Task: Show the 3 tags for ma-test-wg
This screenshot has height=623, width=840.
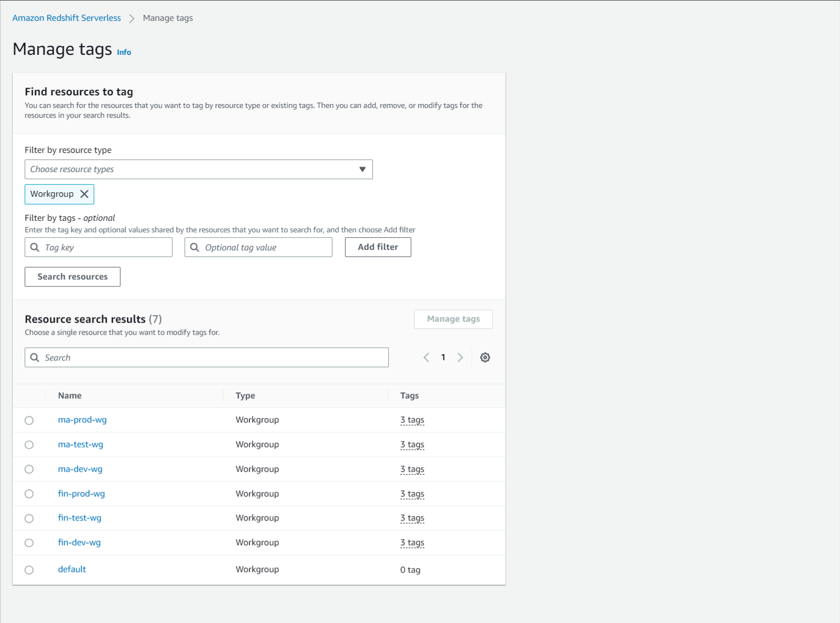Action: coord(412,445)
